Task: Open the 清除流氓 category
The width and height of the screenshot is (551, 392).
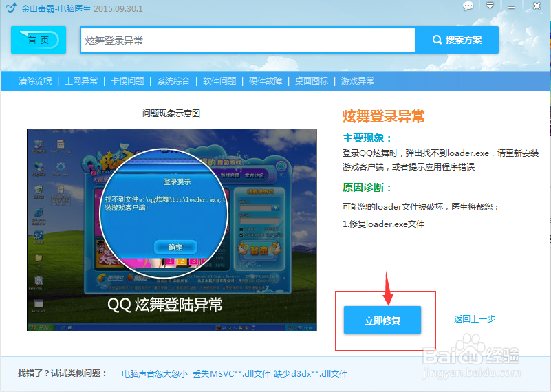Action: (35, 81)
